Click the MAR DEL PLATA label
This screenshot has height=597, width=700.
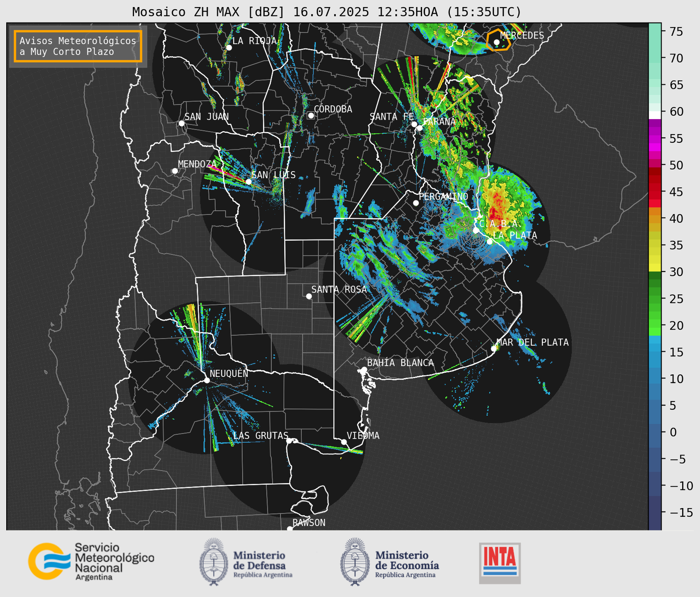(532, 342)
